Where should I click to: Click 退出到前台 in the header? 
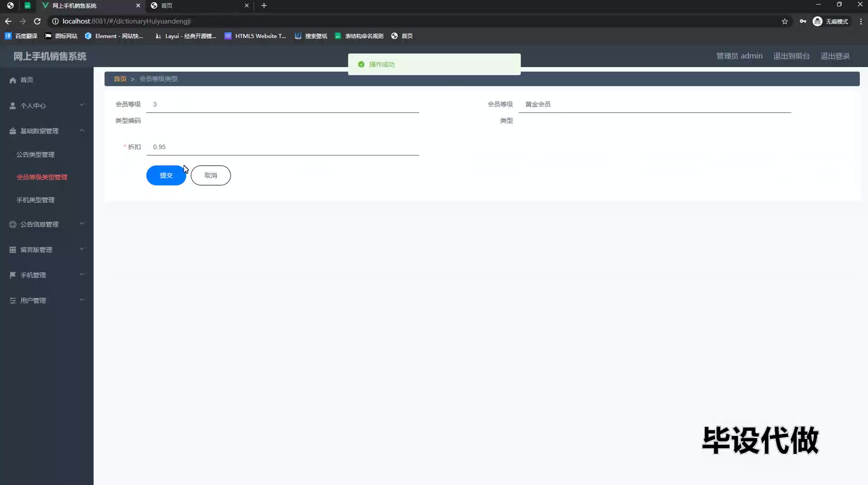791,56
